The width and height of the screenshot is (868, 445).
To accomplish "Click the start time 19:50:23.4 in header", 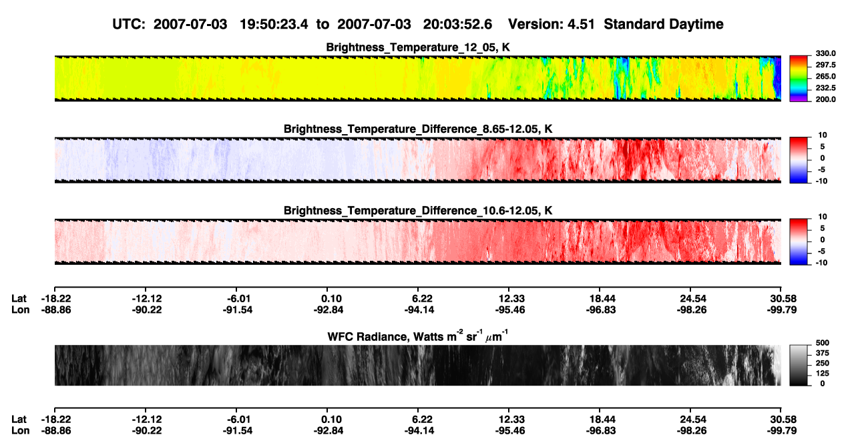I will pyautogui.click(x=276, y=24).
